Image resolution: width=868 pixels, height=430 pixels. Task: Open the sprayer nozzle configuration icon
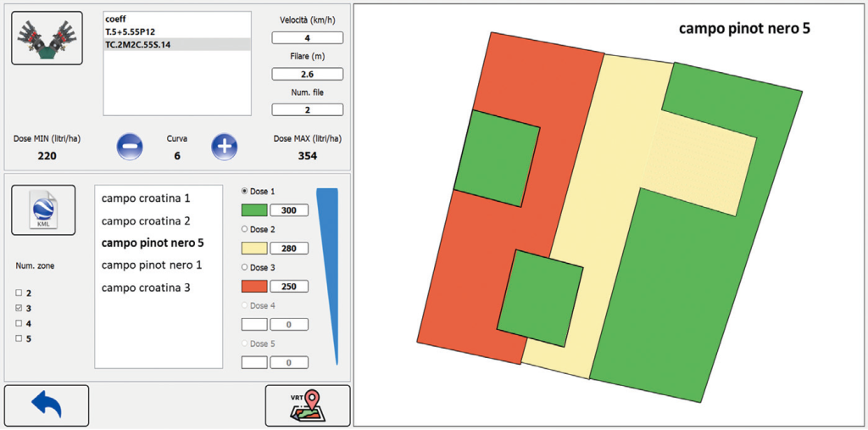click(x=47, y=38)
